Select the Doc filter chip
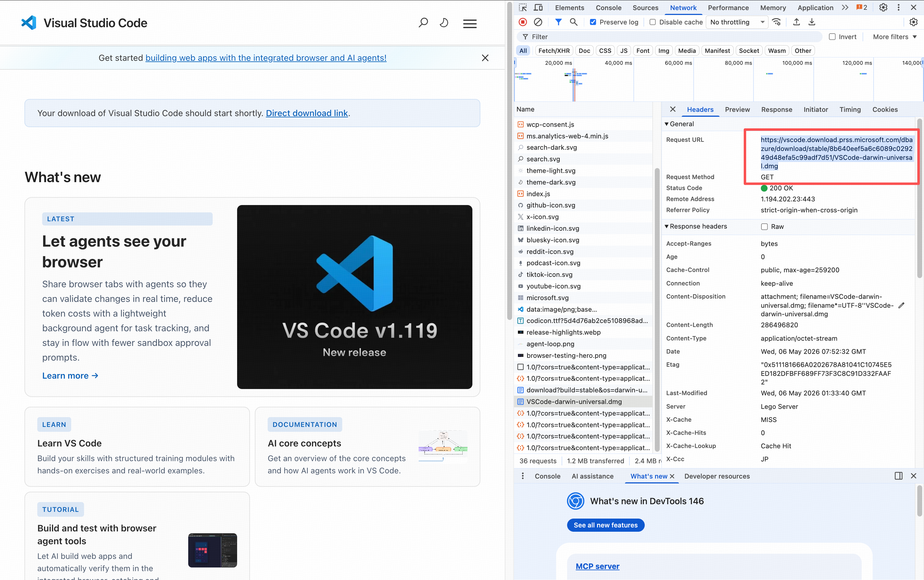Screen dimensions: 924x580 [584, 51]
